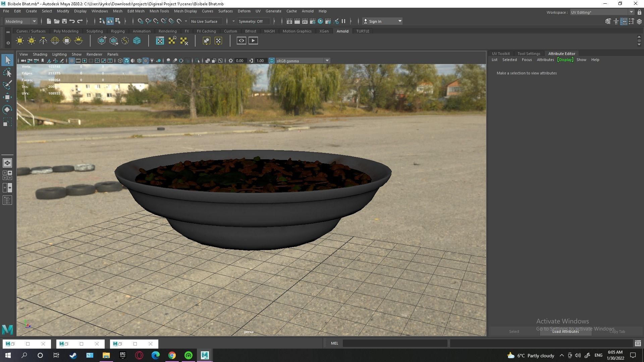Click the Rotate tool icon
644x362 pixels.
pyautogui.click(x=7, y=110)
